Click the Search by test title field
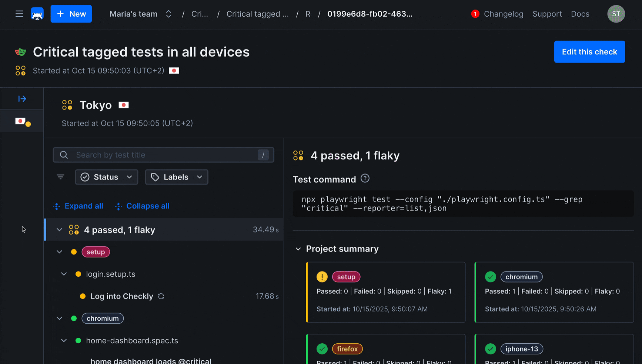Screen dimensions: 642x364 [x=163, y=155]
